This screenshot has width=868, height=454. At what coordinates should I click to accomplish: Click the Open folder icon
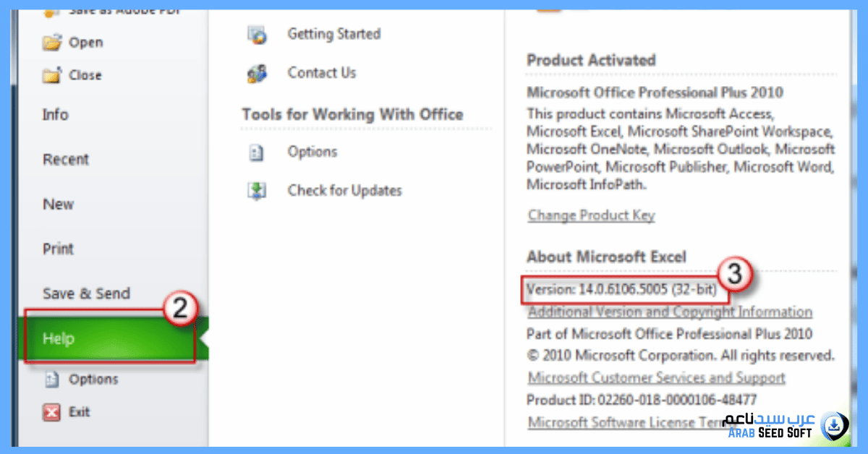coord(51,43)
